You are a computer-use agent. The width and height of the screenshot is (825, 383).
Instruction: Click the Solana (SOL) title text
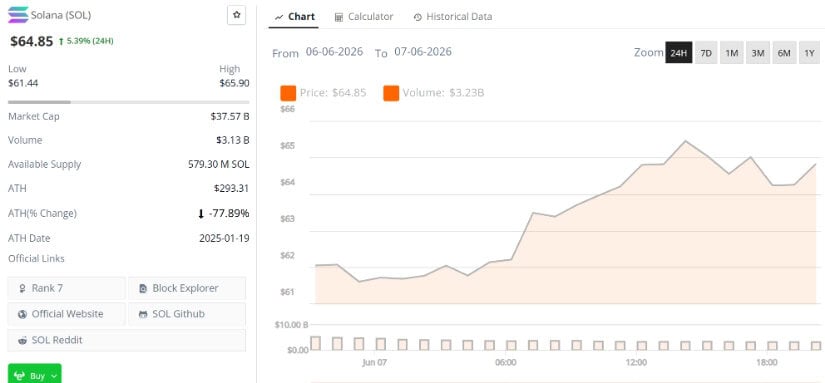[61, 15]
